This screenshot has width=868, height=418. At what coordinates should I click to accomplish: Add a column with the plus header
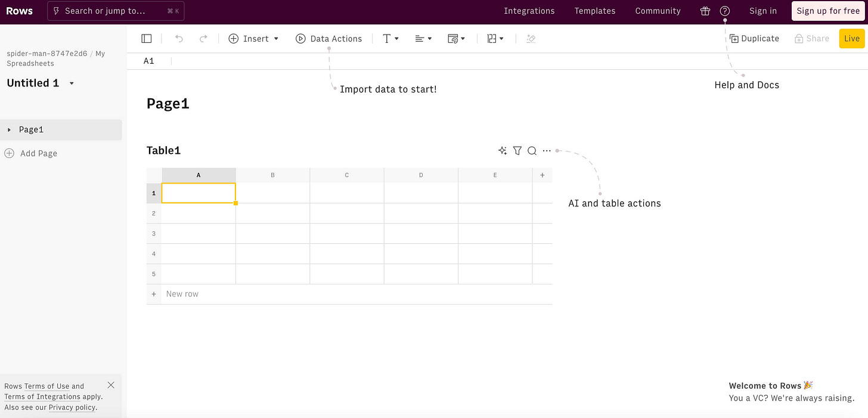point(542,175)
